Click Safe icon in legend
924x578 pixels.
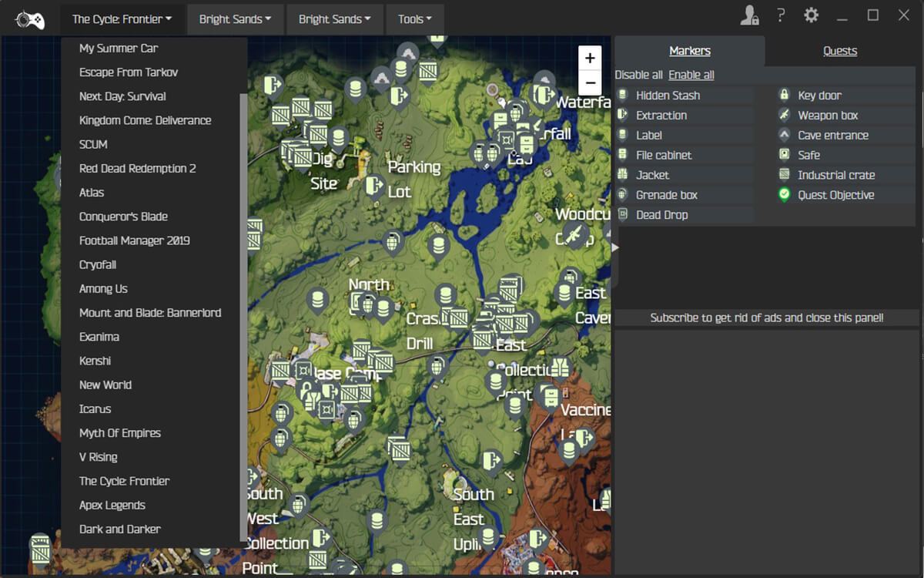[784, 156]
